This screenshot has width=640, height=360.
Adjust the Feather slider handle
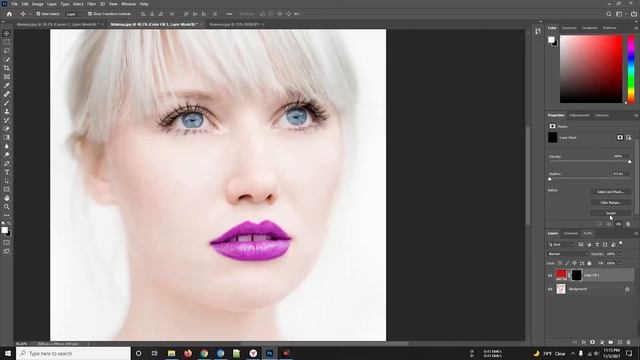click(x=549, y=179)
